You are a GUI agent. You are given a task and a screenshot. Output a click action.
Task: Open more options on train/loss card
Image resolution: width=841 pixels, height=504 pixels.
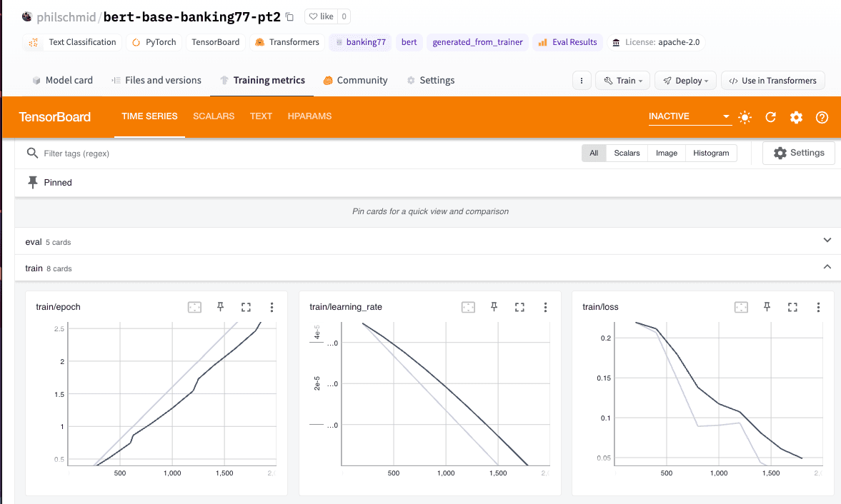(818, 307)
